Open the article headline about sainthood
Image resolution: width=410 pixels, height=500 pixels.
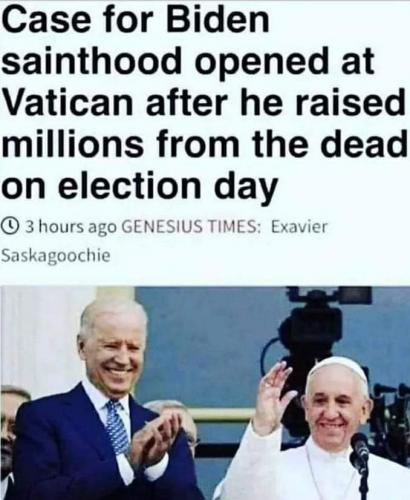tap(203, 102)
